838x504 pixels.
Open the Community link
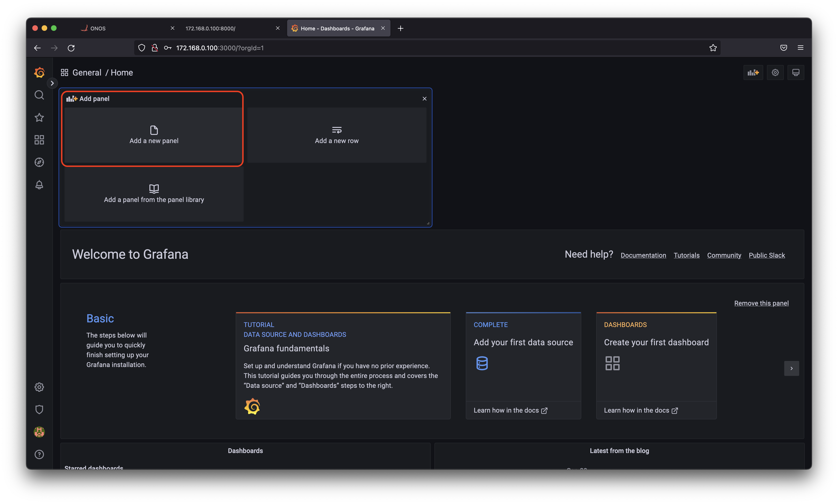(x=724, y=255)
